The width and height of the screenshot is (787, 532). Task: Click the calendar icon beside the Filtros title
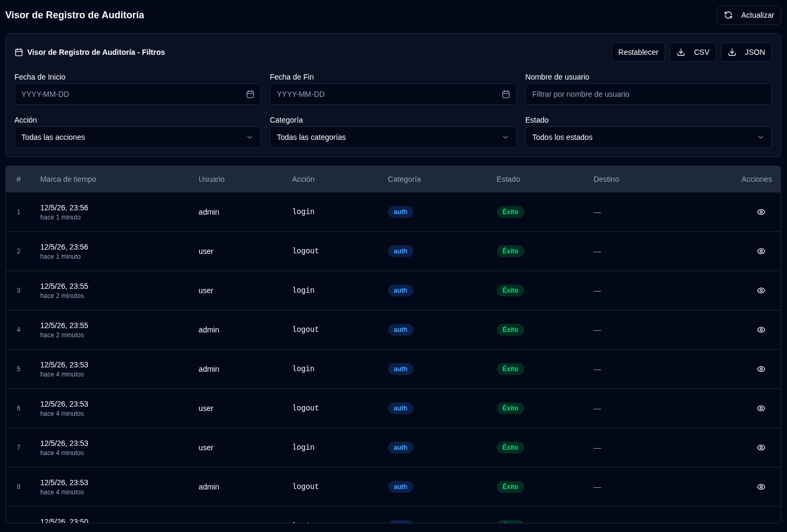pos(19,52)
